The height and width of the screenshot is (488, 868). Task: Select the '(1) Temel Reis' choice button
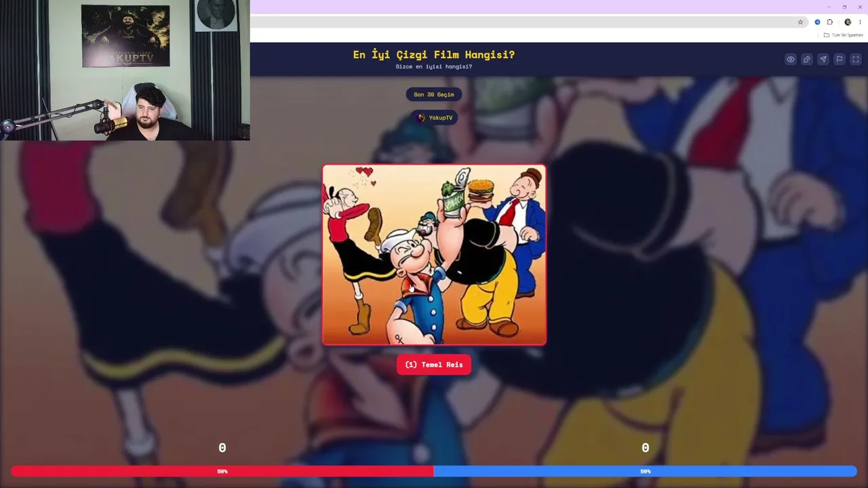point(434,365)
